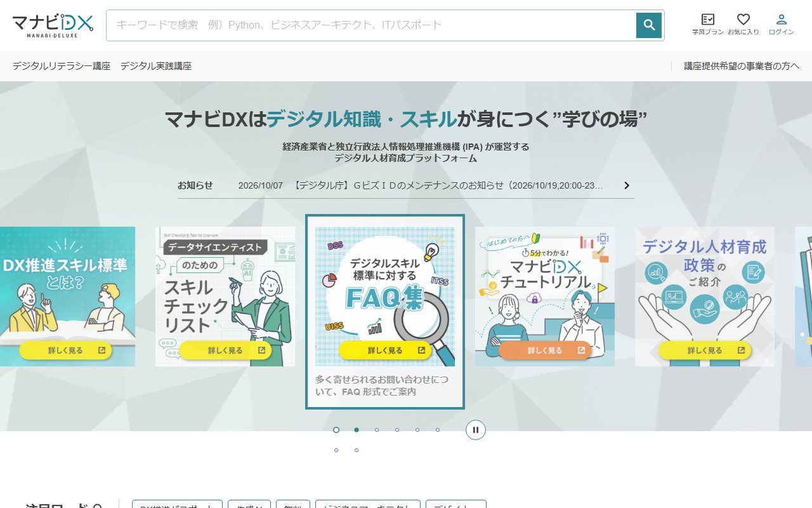The height and width of the screenshot is (508, 812).
Task: Select the filled second carousel dot
Action: (357, 430)
